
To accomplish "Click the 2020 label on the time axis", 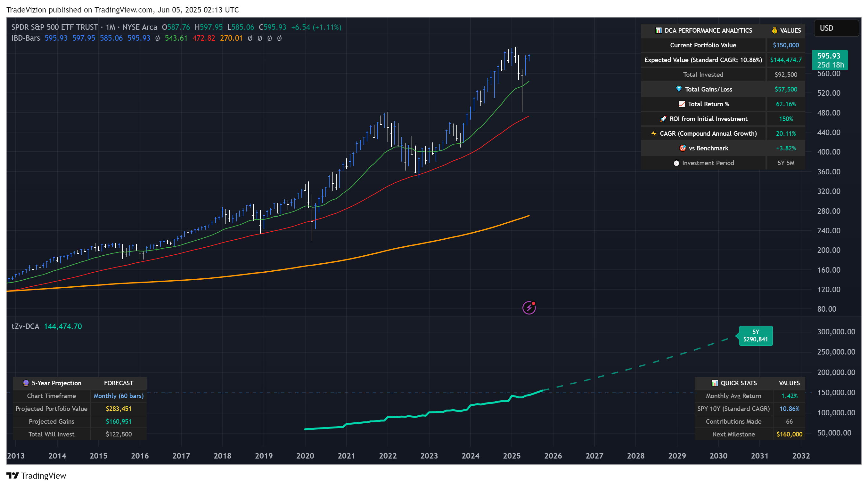I will (305, 456).
